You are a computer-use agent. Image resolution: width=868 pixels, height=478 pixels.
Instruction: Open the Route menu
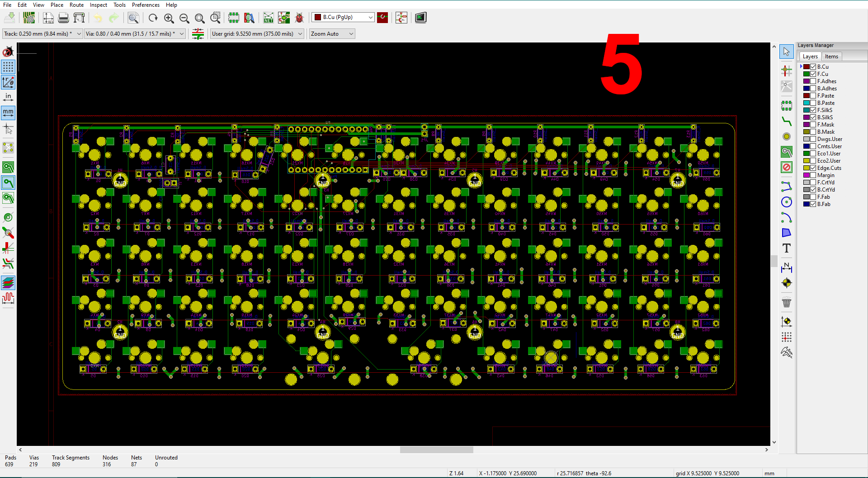[76, 5]
